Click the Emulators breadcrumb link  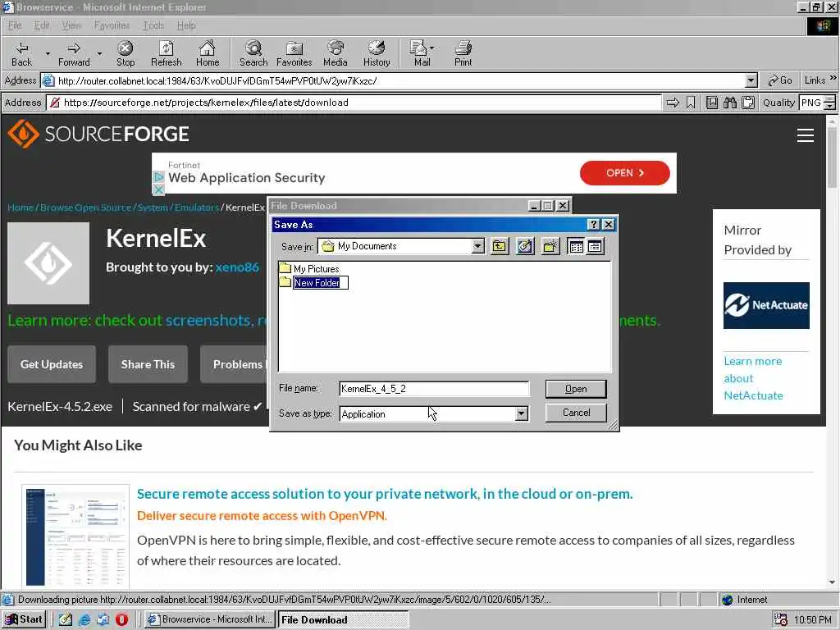(197, 208)
